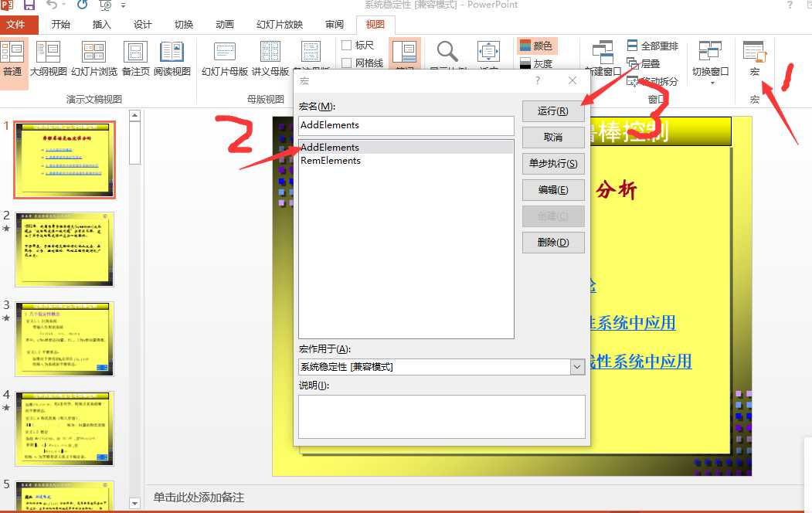Select slide 3 thumbnail
The height and width of the screenshot is (513, 812).
pos(65,338)
